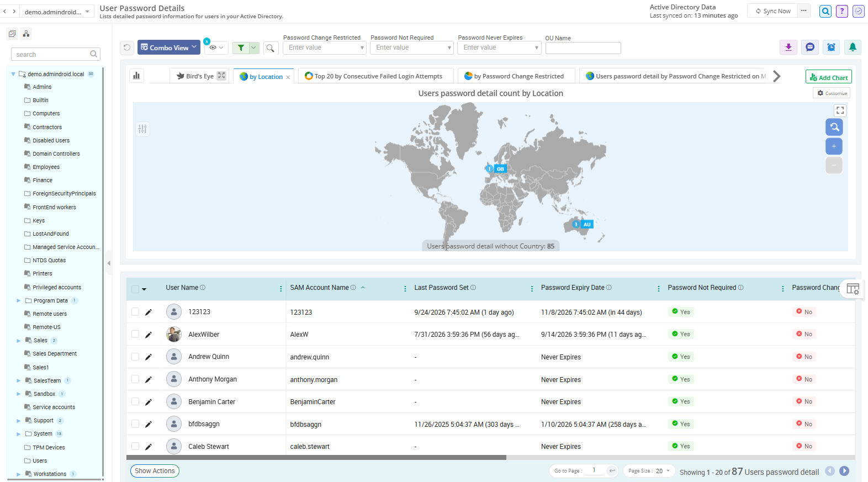Click the Show Actions button
The image size is (868, 482).
click(155, 471)
